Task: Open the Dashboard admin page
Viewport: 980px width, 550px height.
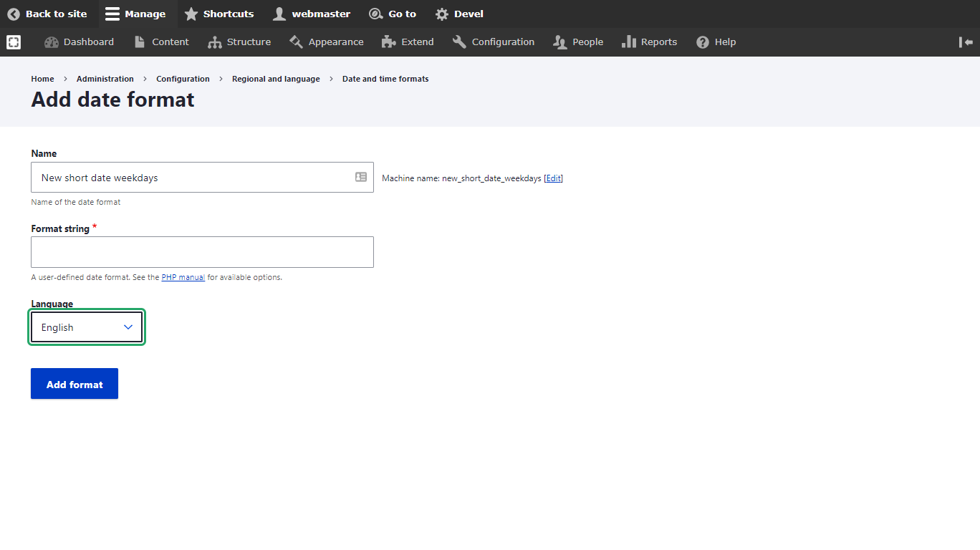Action: (80, 42)
